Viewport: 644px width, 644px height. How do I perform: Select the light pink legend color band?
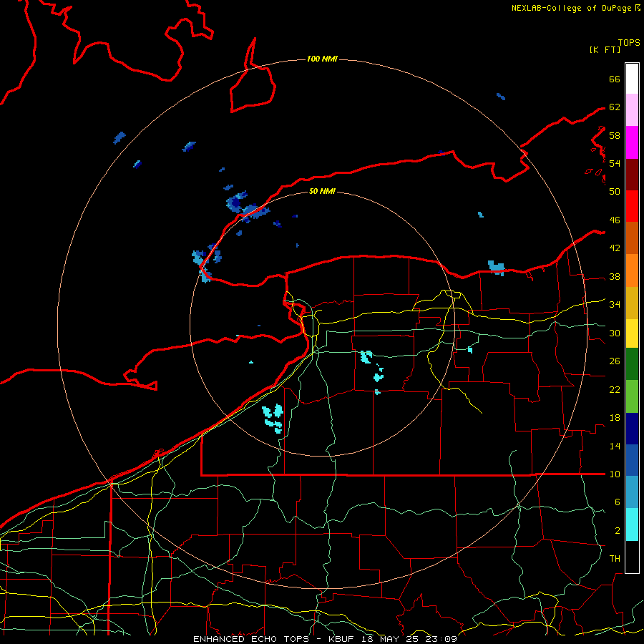click(632, 109)
